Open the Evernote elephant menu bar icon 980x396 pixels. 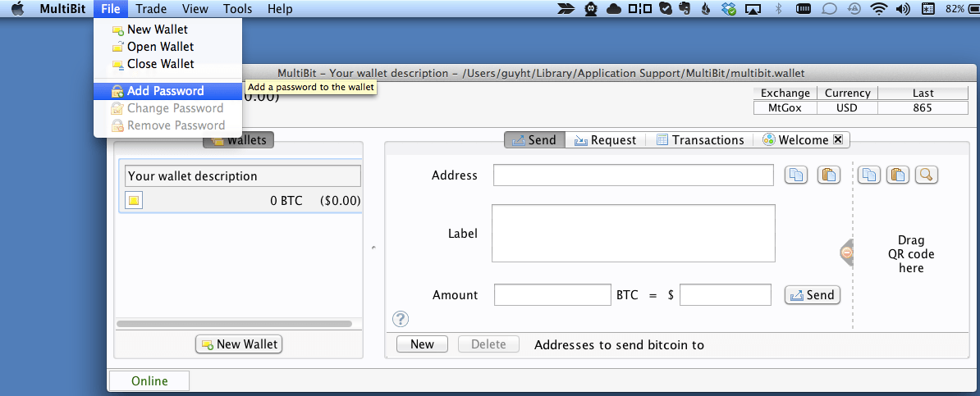click(x=685, y=9)
